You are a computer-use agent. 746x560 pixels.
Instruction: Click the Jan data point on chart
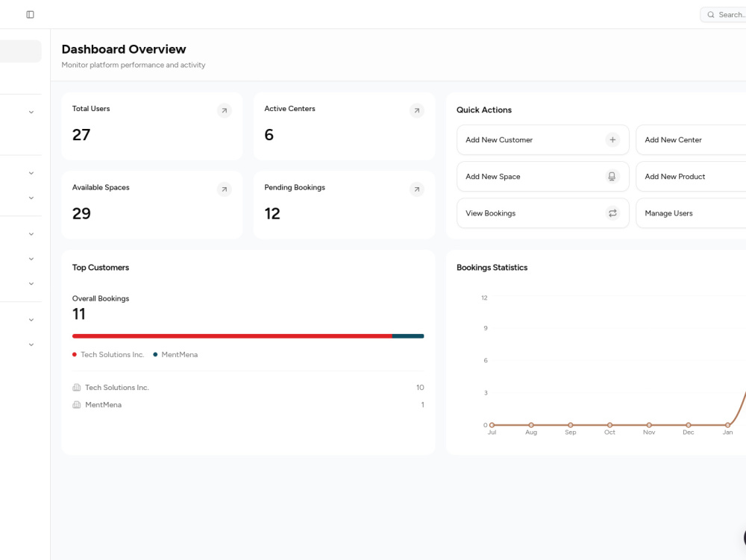pyautogui.click(x=727, y=425)
